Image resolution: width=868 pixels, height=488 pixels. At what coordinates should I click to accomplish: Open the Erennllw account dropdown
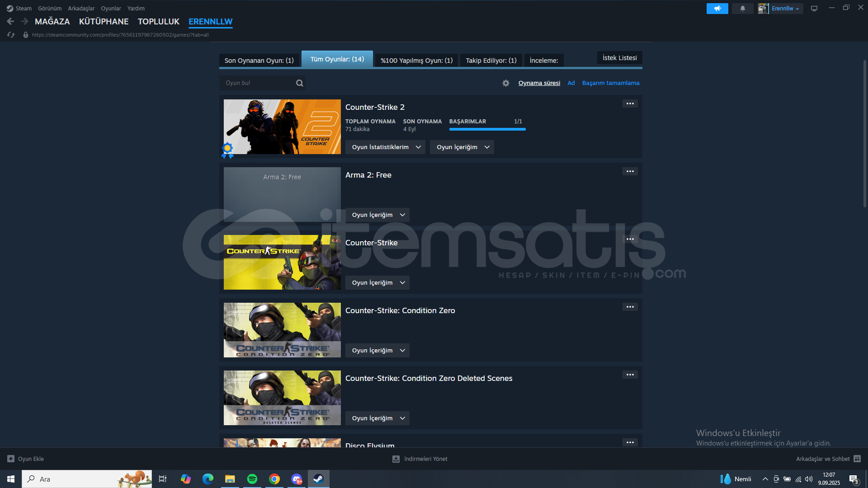(x=785, y=9)
